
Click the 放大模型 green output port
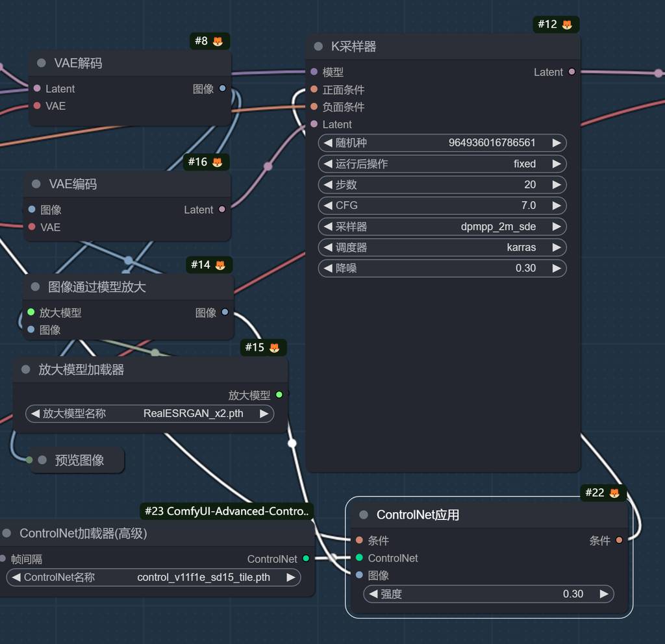[x=279, y=395]
